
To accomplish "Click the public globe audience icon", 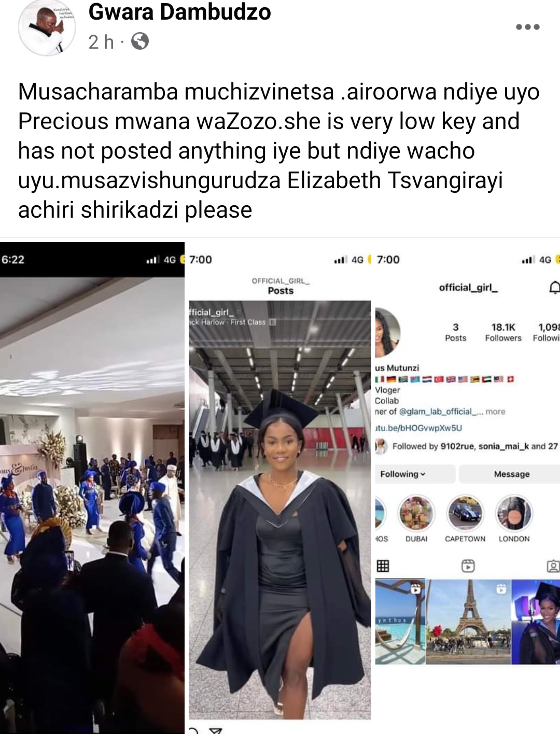I will tap(140, 41).
